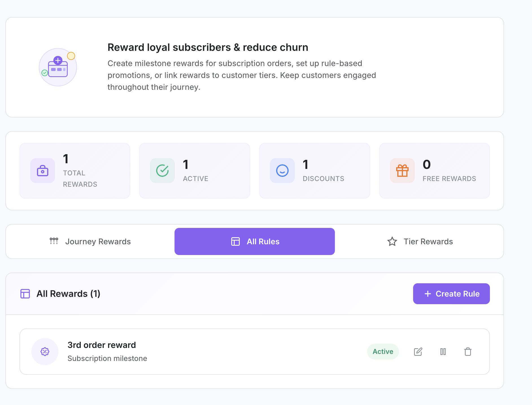Switch to the Journey Rewards tab
This screenshot has height=405, width=532.
click(90, 241)
